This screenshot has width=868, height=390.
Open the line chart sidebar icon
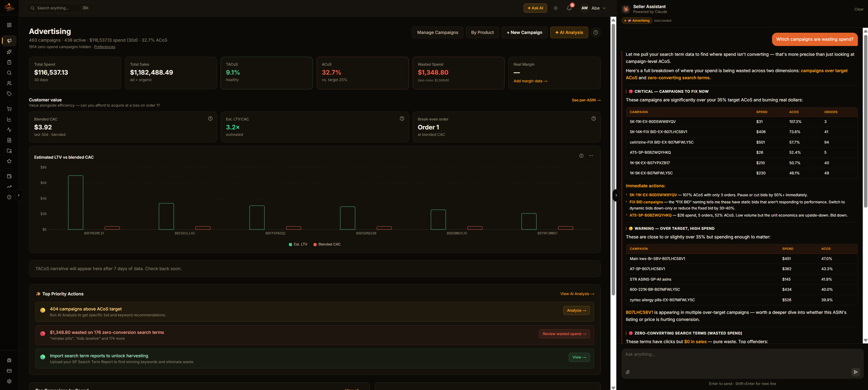[x=9, y=119]
